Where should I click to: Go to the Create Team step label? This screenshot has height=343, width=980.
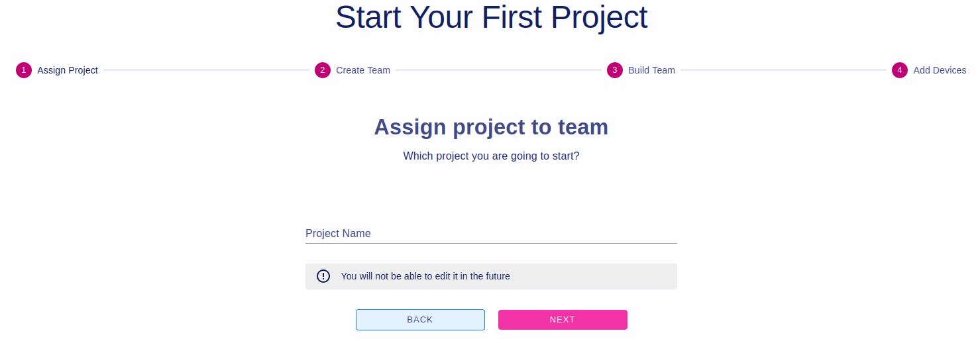pyautogui.click(x=363, y=70)
